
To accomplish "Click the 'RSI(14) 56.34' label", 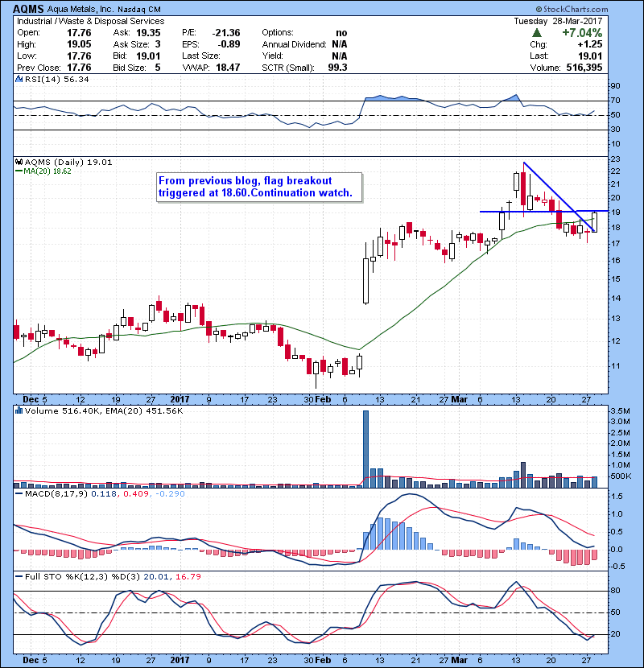I will [56, 79].
